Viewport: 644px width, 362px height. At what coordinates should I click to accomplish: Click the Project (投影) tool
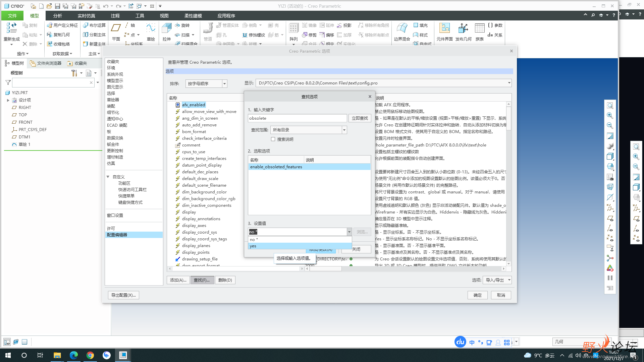click(344, 25)
